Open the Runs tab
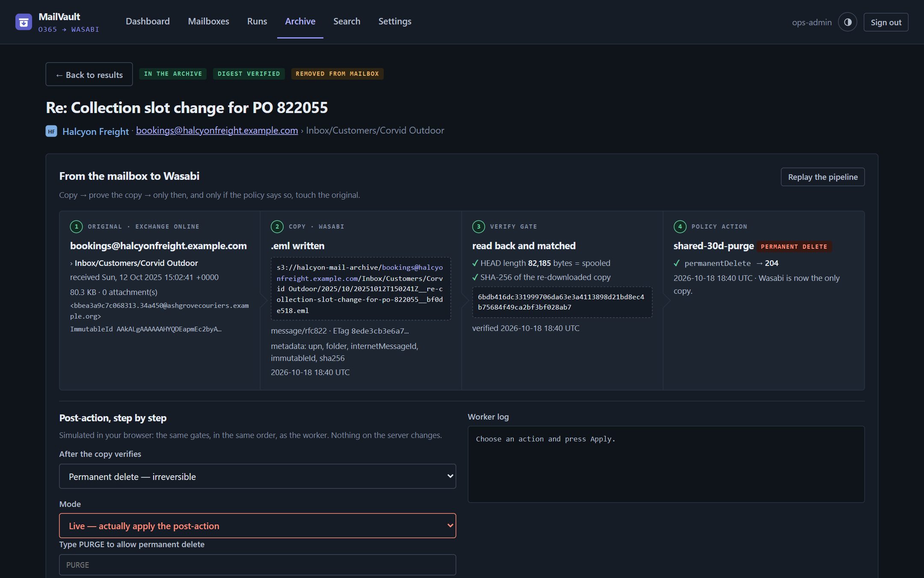This screenshot has width=924, height=578. click(x=257, y=21)
